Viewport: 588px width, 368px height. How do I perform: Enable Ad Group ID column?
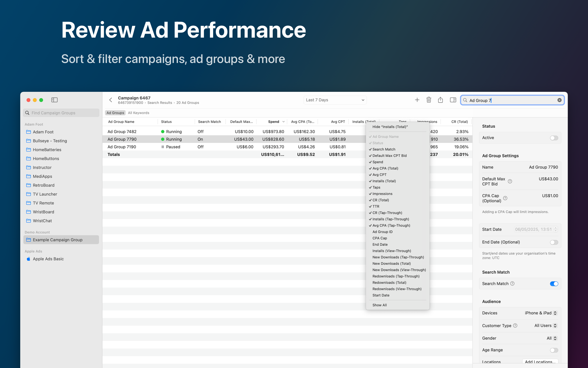[398, 232]
